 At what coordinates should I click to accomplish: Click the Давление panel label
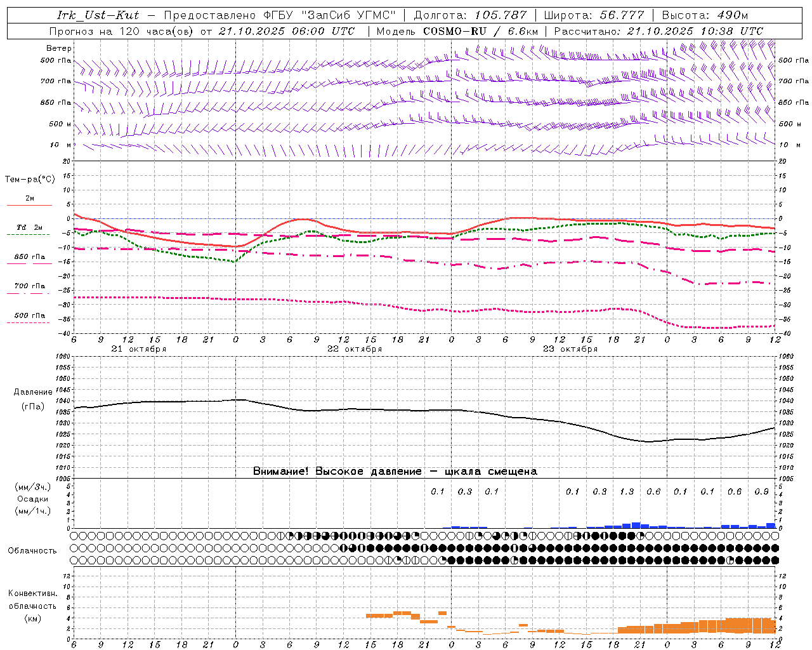click(x=32, y=392)
